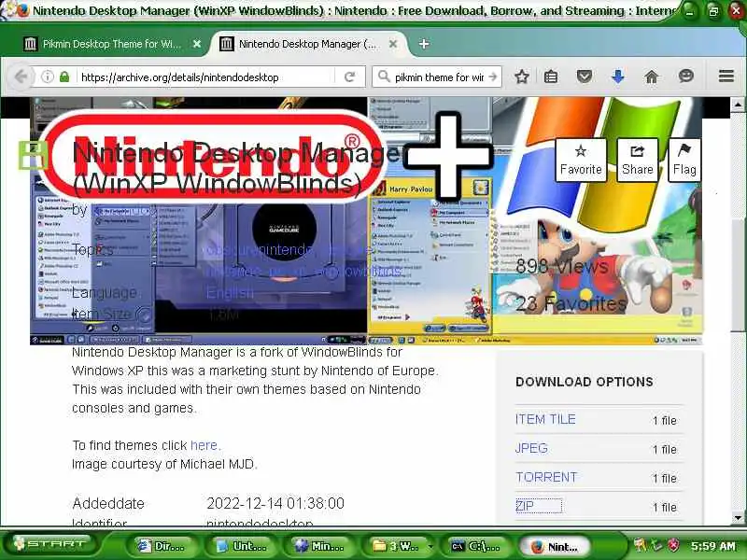Screen dimensions: 747x560
Task: Open the Firefox hamburger menu
Action: coord(726,77)
